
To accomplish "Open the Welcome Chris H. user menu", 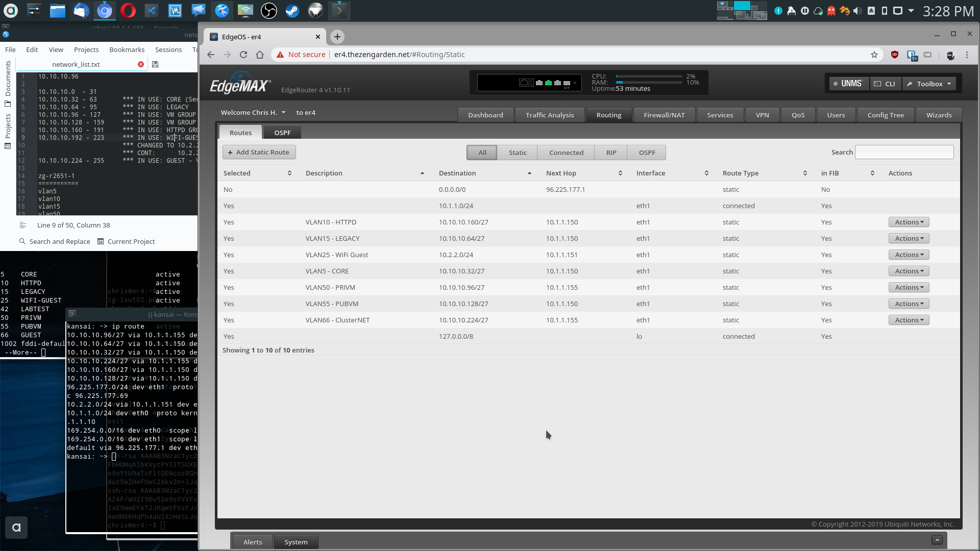I will (253, 112).
